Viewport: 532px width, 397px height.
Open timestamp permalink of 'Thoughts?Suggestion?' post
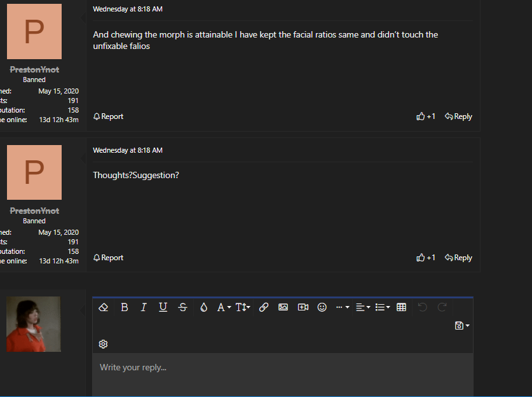click(128, 150)
